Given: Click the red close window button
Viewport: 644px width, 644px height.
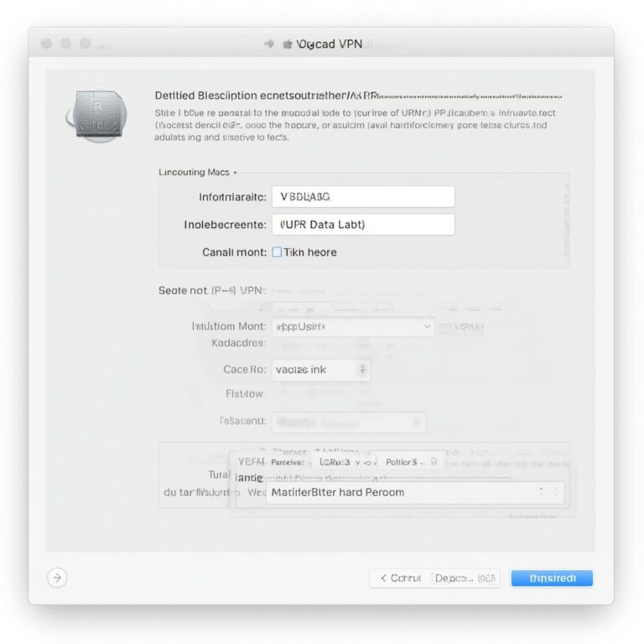Looking at the screenshot, I should tap(47, 43).
